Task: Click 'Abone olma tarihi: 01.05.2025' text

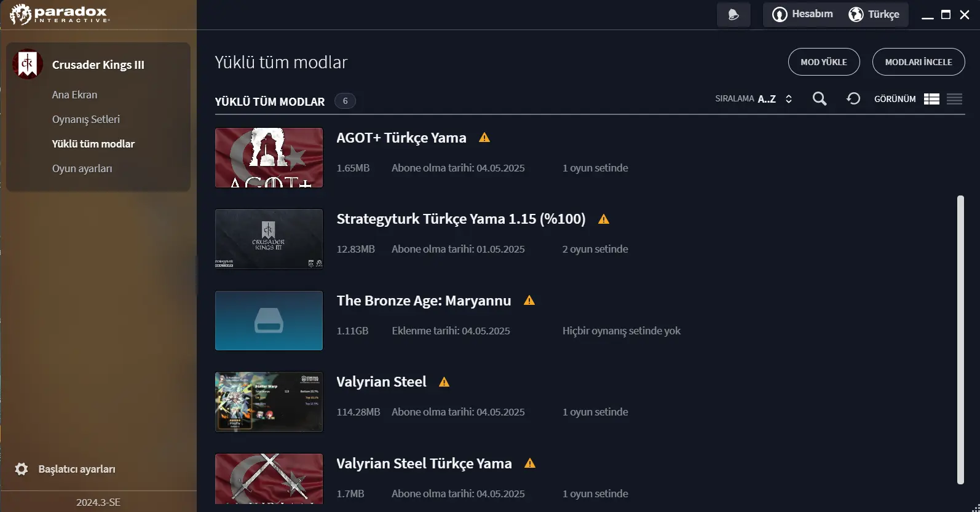Action: pos(458,249)
